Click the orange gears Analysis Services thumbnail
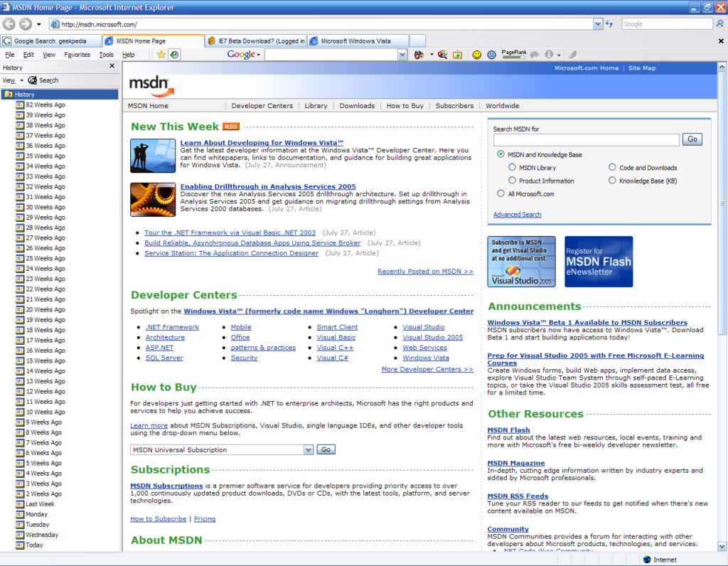Image resolution: width=728 pixels, height=566 pixels. click(x=153, y=200)
